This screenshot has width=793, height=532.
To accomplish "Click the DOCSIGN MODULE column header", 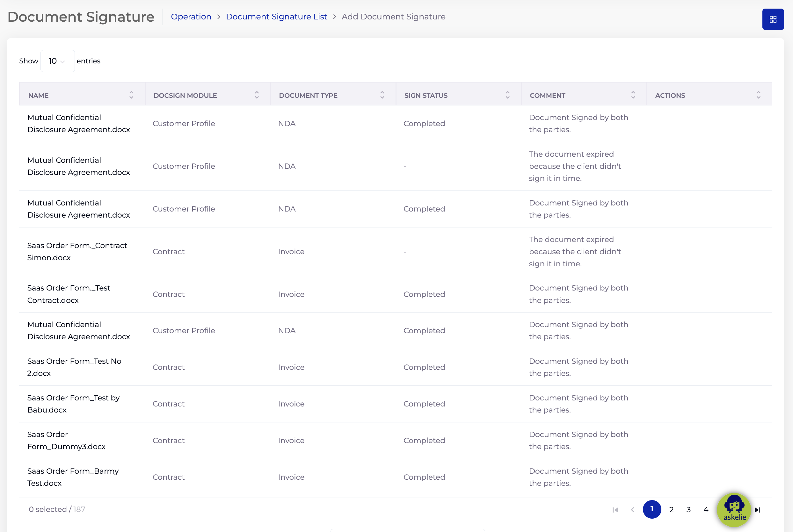I will click(x=207, y=94).
